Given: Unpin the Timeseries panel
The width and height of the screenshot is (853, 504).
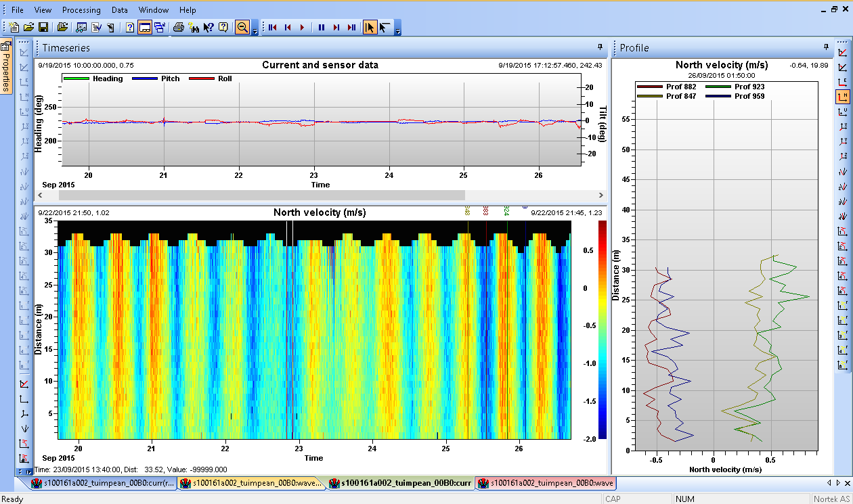Looking at the screenshot, I should 598,48.
